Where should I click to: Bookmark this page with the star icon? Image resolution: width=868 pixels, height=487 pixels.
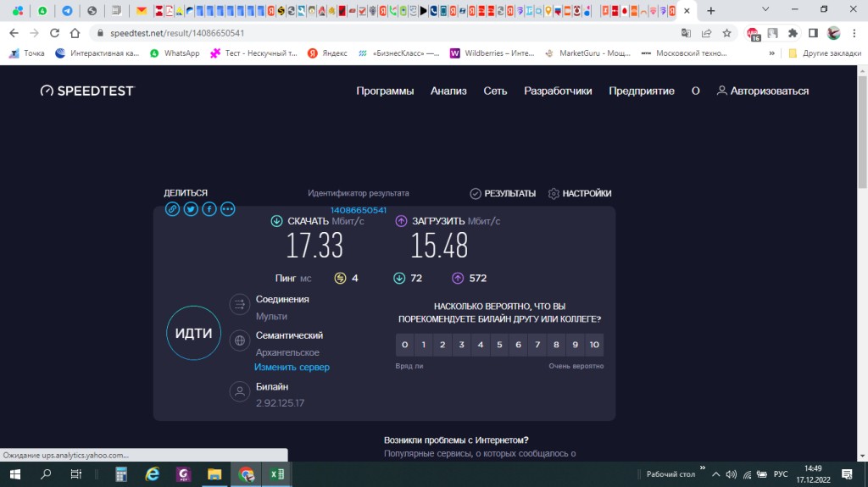click(726, 33)
